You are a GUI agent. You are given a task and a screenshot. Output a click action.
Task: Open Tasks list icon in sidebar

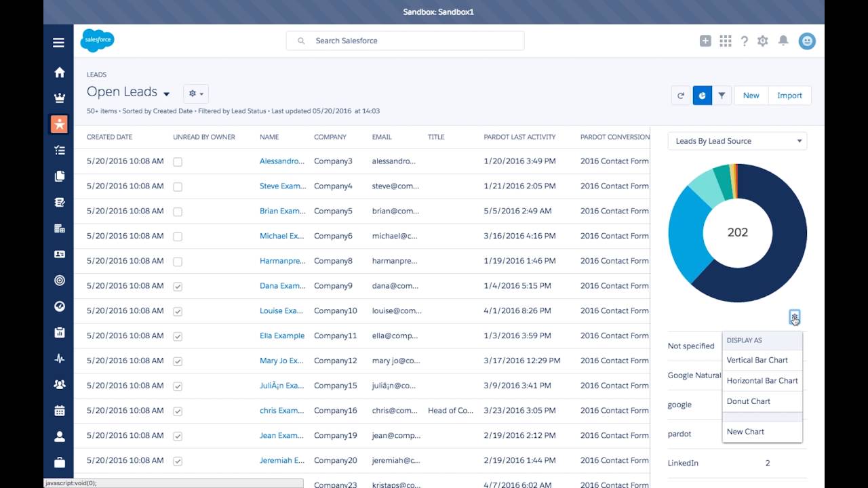[60, 150]
